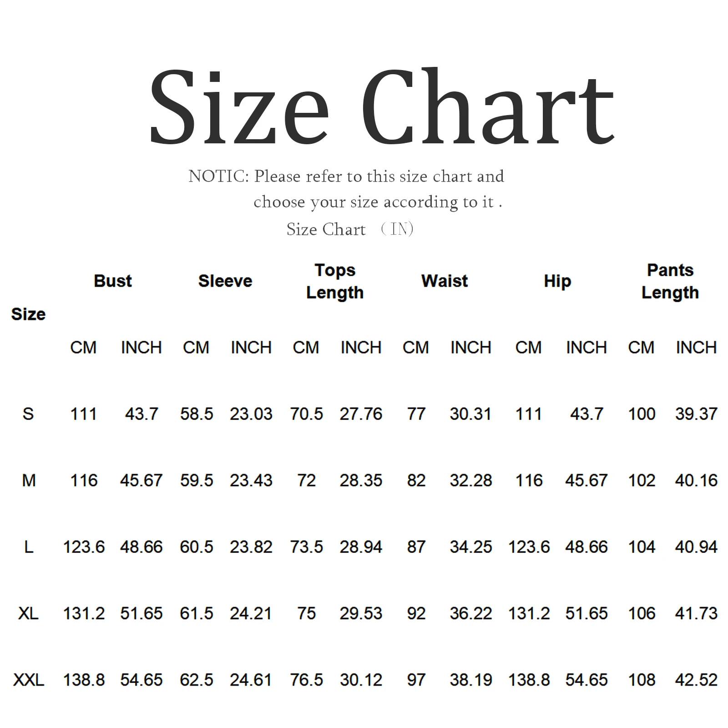
Task: Click the S pants length value 39.37
Action: (x=696, y=414)
